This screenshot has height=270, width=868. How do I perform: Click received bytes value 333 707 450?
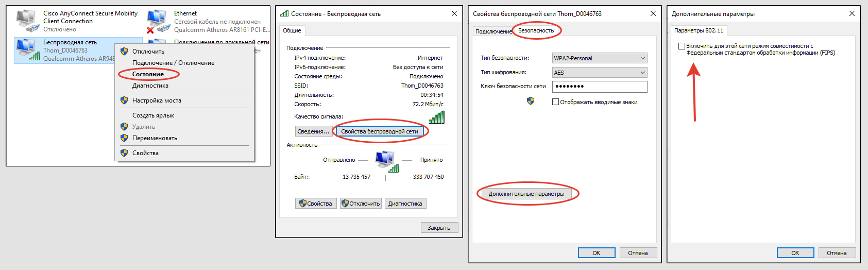(x=428, y=177)
